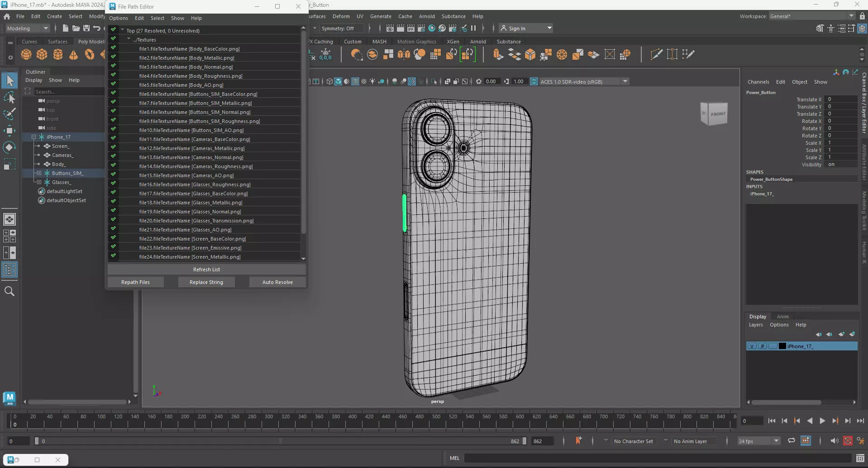Toggle the V visibility box for iPhone_17_ layer
Screen dimensions: 868x468
[752, 346]
